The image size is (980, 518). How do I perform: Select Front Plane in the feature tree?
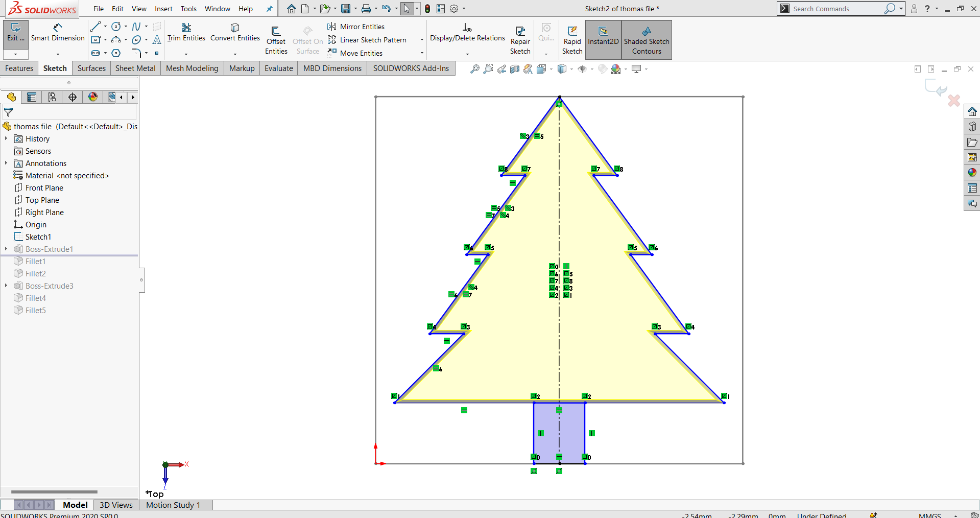[44, 187]
